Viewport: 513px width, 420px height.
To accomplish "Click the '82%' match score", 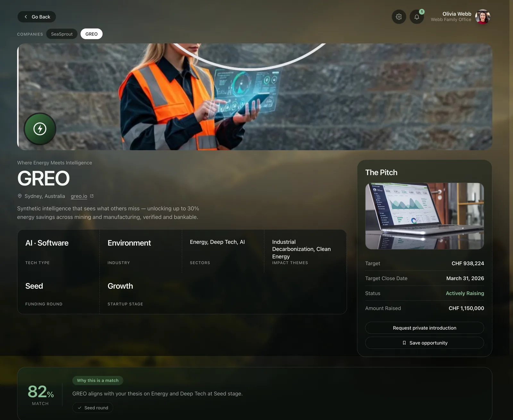I will [x=41, y=391].
